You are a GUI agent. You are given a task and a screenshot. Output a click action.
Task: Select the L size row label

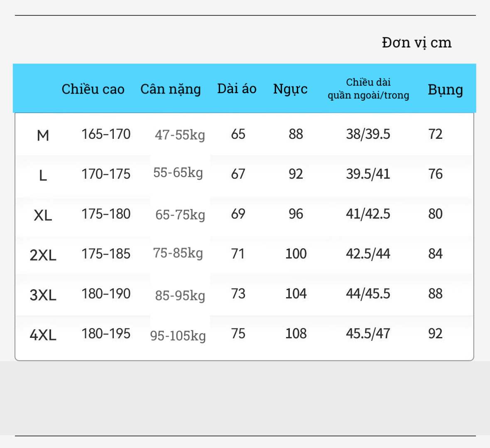(43, 175)
